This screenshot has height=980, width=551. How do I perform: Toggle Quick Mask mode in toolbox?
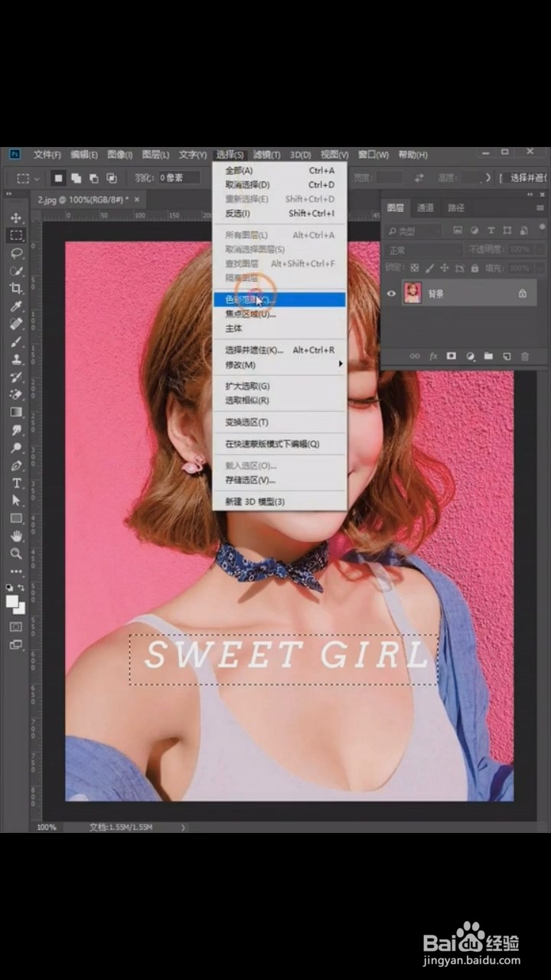click(16, 626)
